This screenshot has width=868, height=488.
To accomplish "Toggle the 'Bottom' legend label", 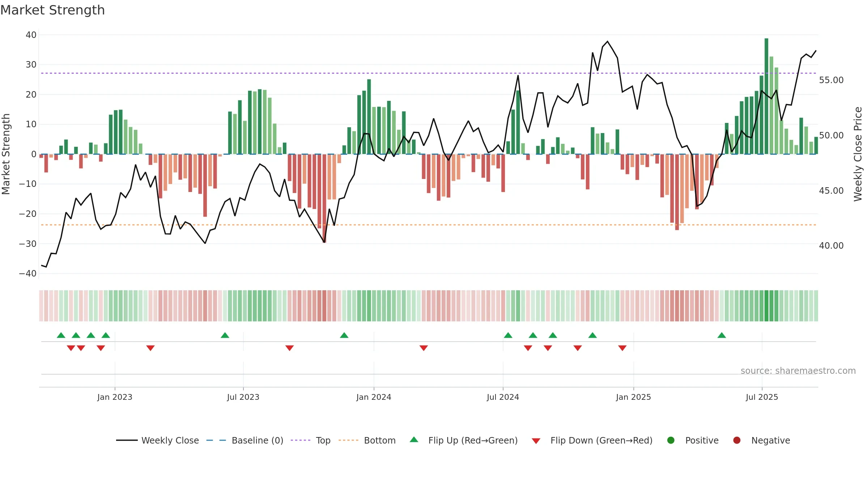I will [x=380, y=440].
